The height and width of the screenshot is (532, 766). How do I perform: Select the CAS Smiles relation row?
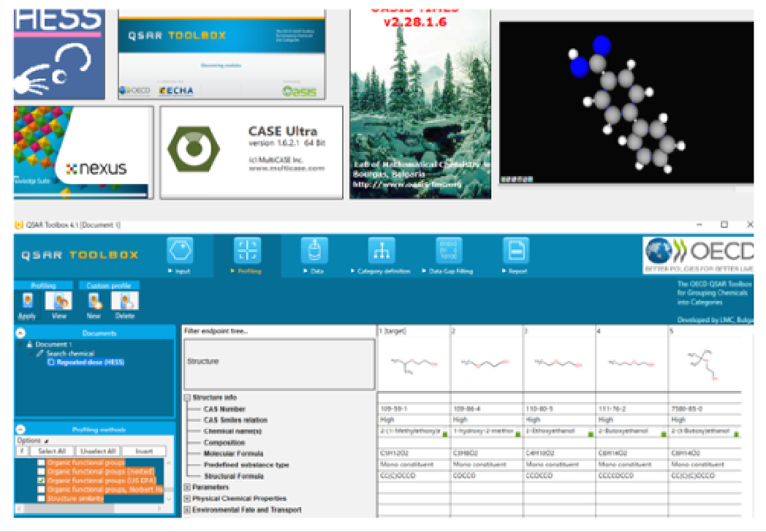click(235, 420)
